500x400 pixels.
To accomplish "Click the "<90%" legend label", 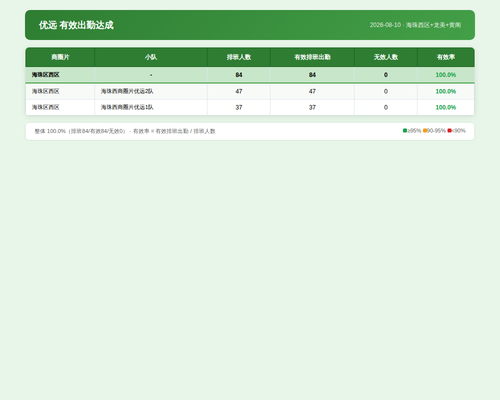I will pyautogui.click(x=458, y=131).
